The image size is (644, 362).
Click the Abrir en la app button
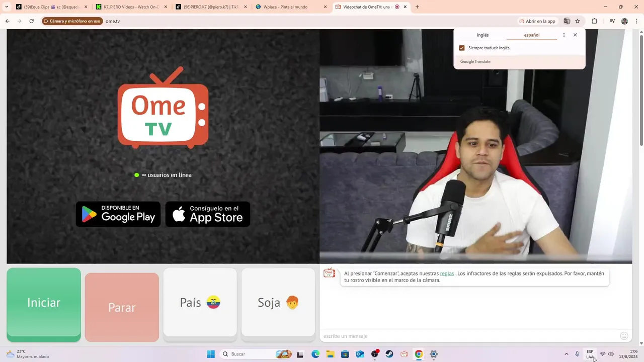point(537,21)
